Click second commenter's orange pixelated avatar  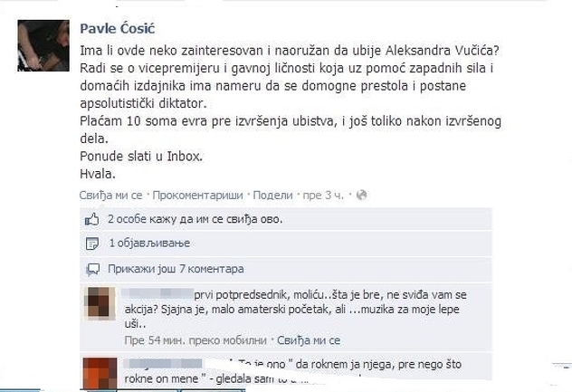point(100,373)
